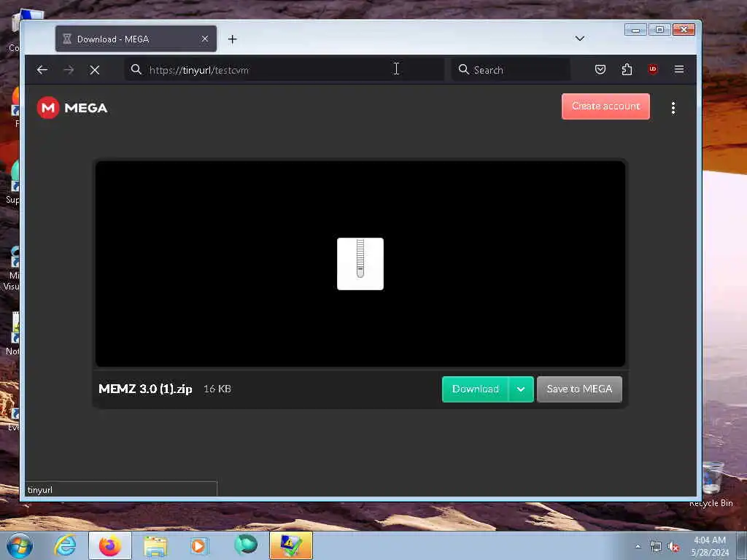
Task: Open a new tab with plus button
Action: [x=233, y=39]
